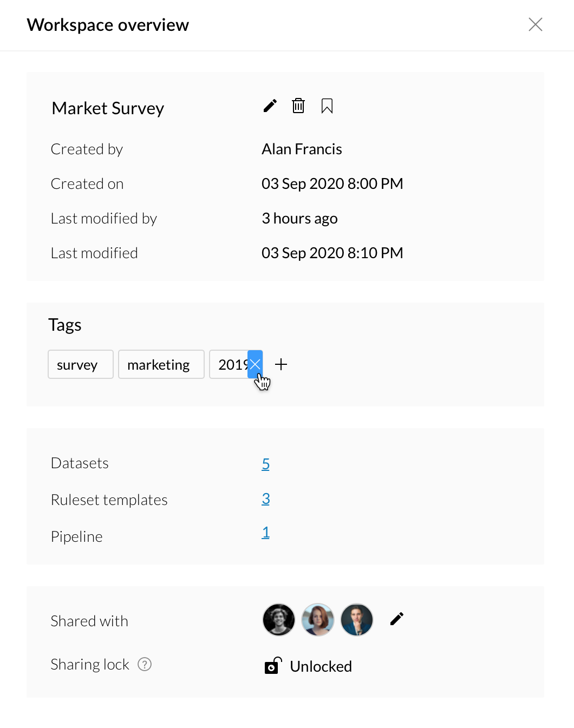Bookmark the Market Survey workspace
This screenshot has width=574, height=728.
coord(327,106)
